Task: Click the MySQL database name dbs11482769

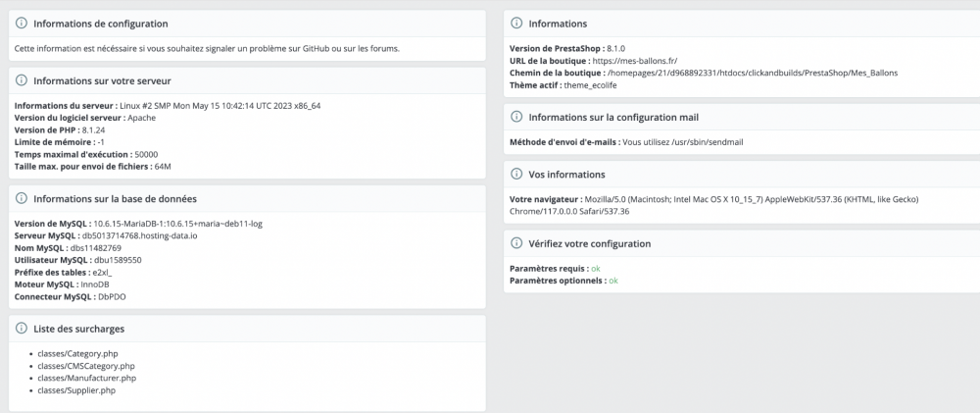Action: (x=96, y=248)
